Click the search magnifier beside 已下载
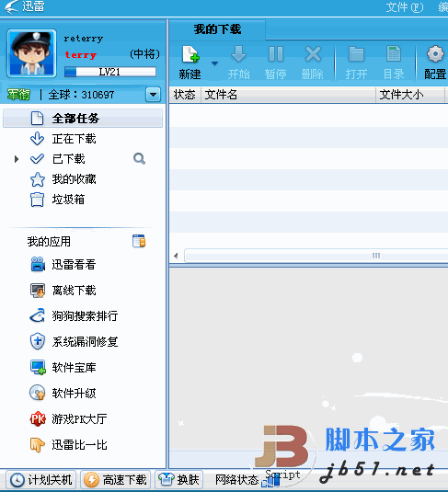 click(x=139, y=159)
